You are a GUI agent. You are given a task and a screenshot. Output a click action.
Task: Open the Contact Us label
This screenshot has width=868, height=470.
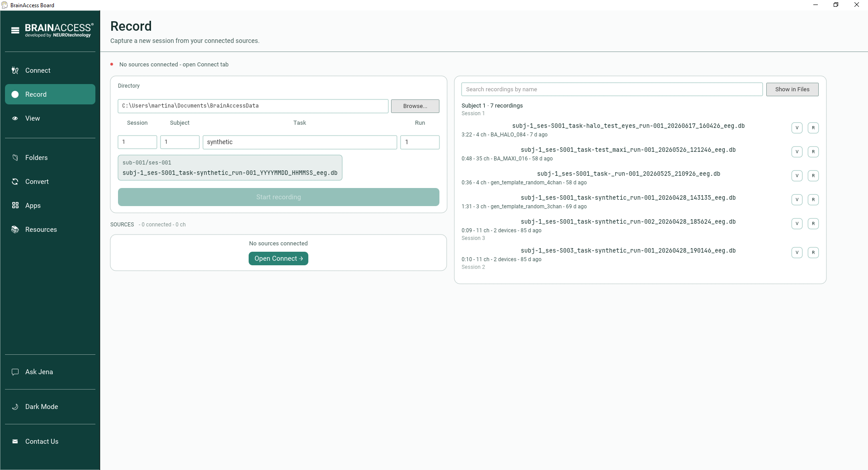click(x=42, y=442)
